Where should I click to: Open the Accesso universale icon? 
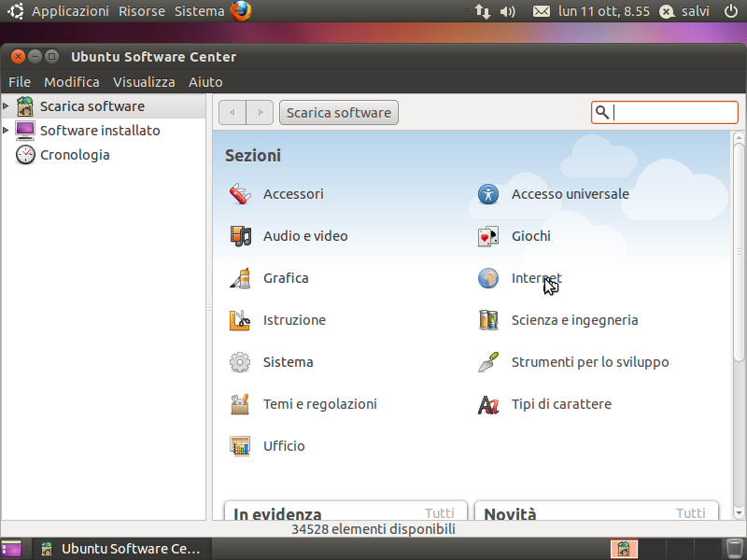click(488, 194)
